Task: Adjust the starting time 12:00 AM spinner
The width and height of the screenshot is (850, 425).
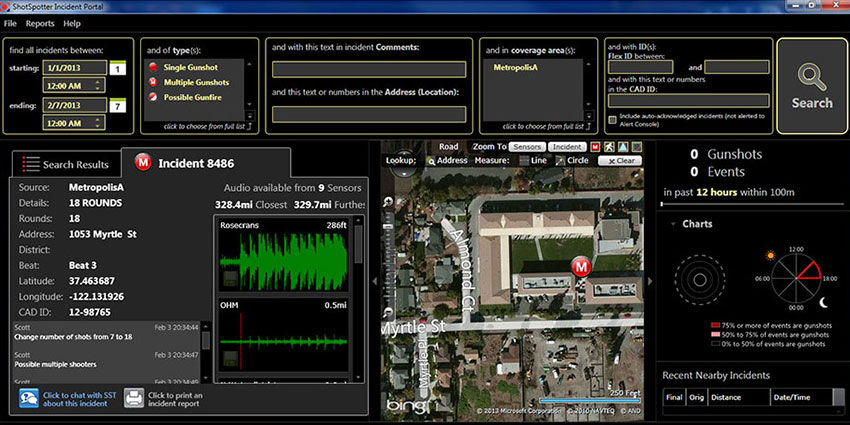Action: point(98,85)
